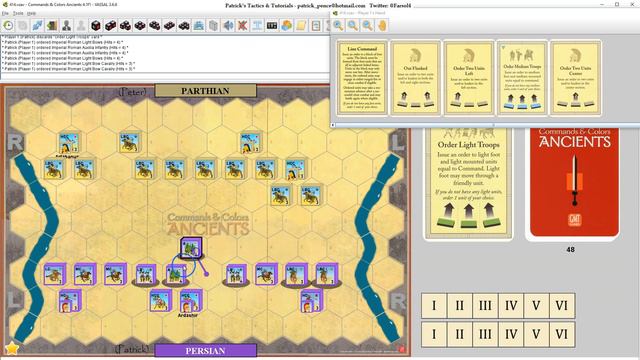Click the door retire icon in toolbar
Image resolution: width=640 pixels, height=360 pixels.
(x=52, y=25)
